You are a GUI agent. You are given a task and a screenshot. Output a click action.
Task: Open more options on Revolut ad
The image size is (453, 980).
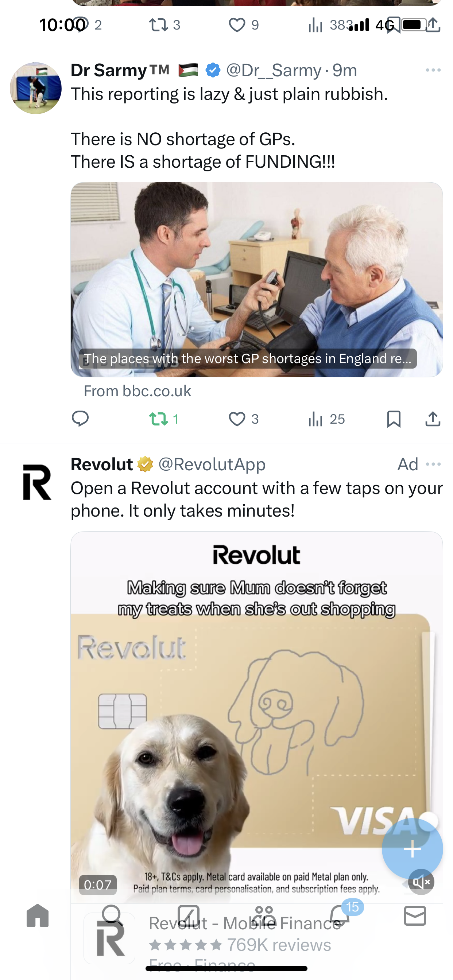tap(433, 464)
